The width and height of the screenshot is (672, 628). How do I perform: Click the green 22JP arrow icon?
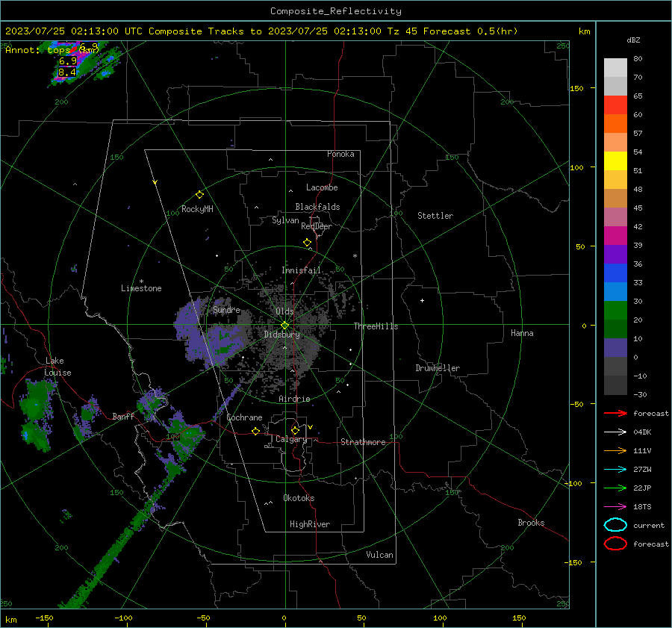pos(615,488)
